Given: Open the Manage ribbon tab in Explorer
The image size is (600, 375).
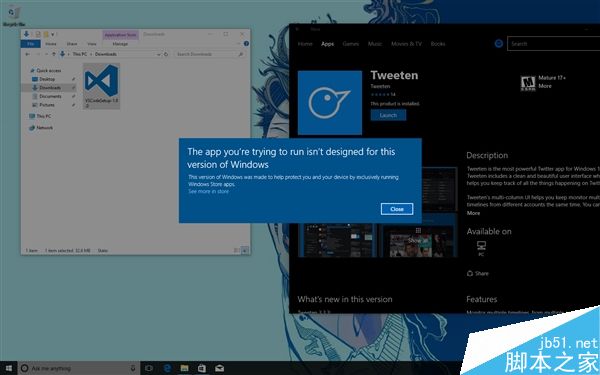Looking at the screenshot, I should coord(120,44).
